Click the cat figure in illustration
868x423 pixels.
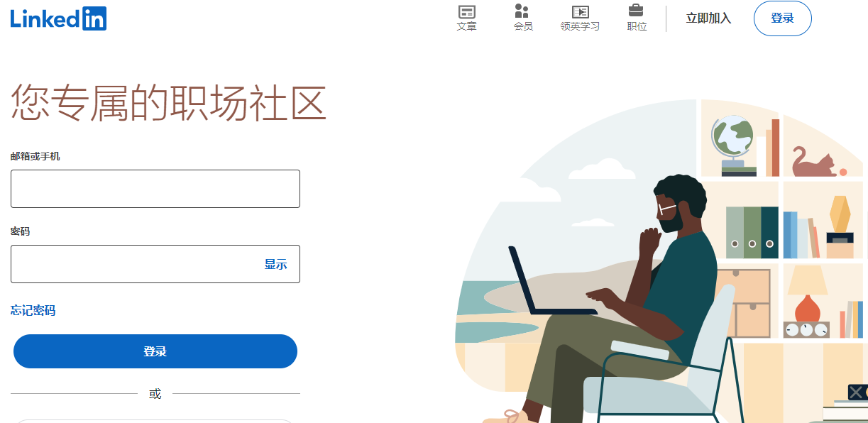(814, 163)
